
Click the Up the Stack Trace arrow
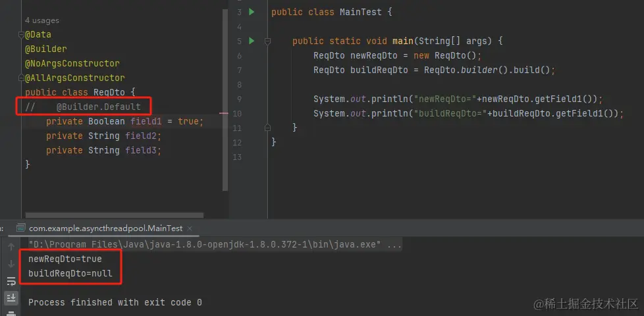pos(11,247)
